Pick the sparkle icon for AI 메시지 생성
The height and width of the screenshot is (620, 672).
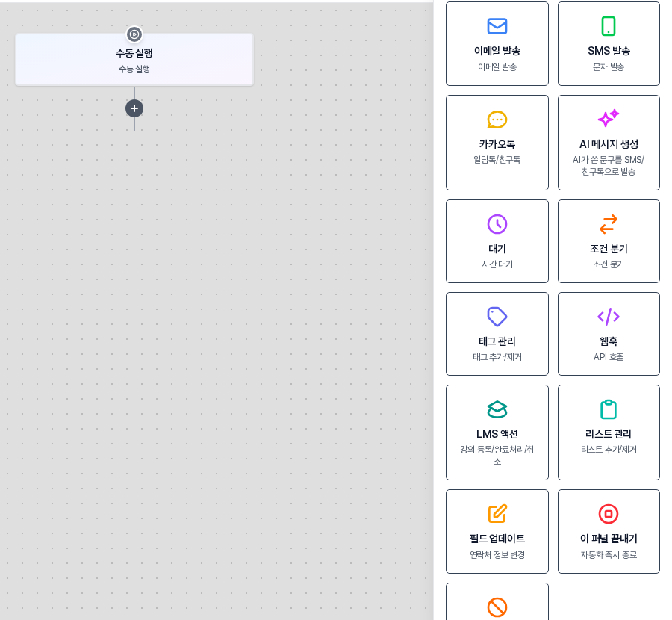click(x=609, y=118)
